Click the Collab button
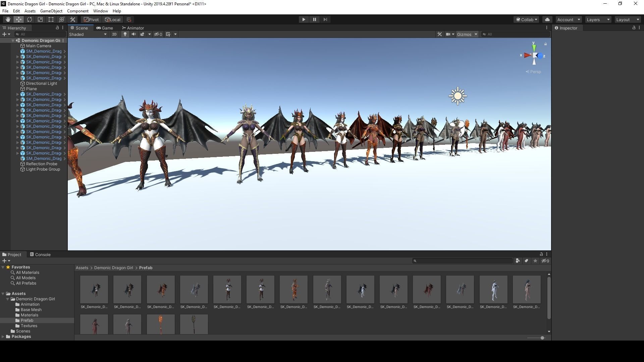The height and width of the screenshot is (362, 644). pyautogui.click(x=527, y=19)
